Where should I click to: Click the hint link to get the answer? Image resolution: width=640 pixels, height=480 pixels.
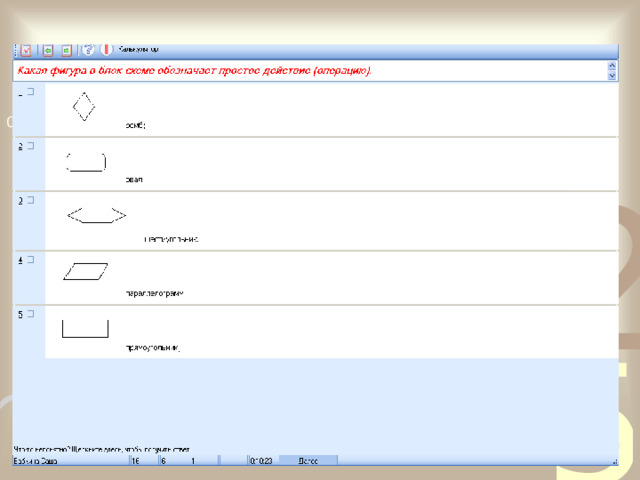coord(102,449)
